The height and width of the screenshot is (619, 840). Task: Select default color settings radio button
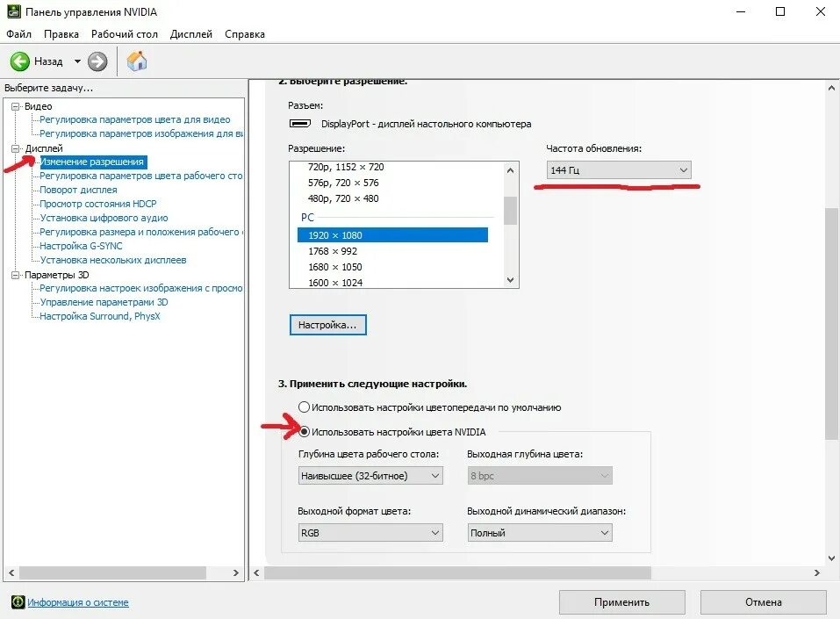304,407
